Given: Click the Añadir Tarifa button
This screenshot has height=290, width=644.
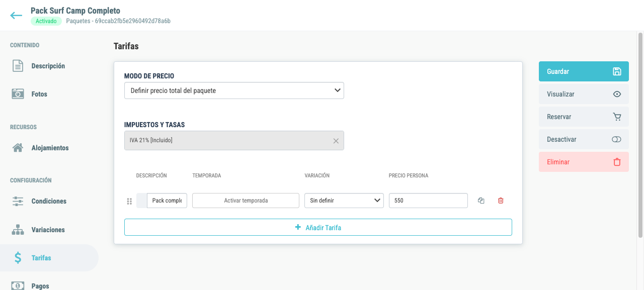Looking at the screenshot, I should [x=318, y=227].
